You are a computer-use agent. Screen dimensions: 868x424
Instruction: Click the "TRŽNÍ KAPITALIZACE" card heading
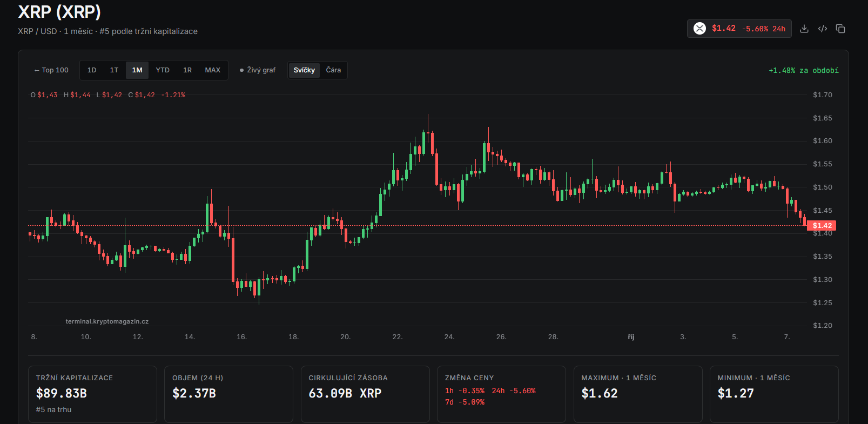coord(75,378)
